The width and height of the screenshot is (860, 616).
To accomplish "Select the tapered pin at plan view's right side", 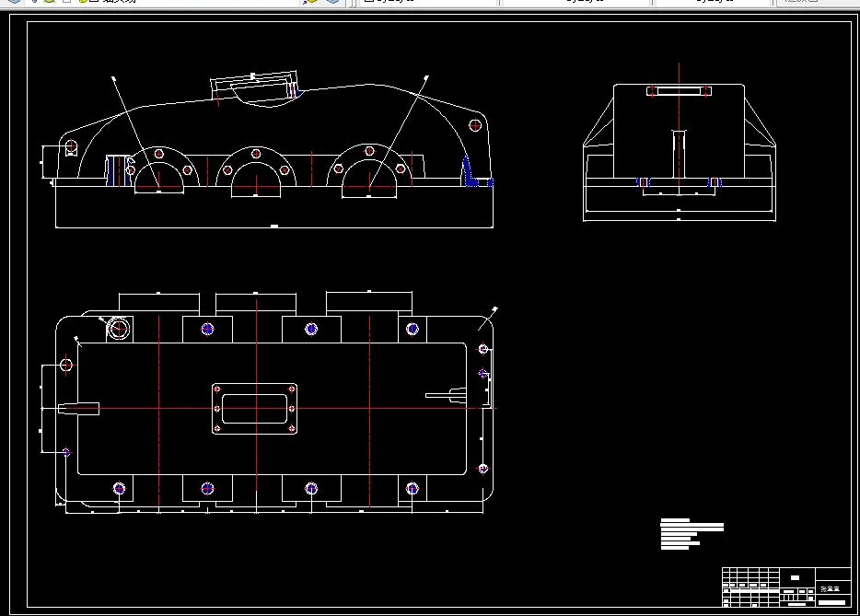I will (446, 394).
